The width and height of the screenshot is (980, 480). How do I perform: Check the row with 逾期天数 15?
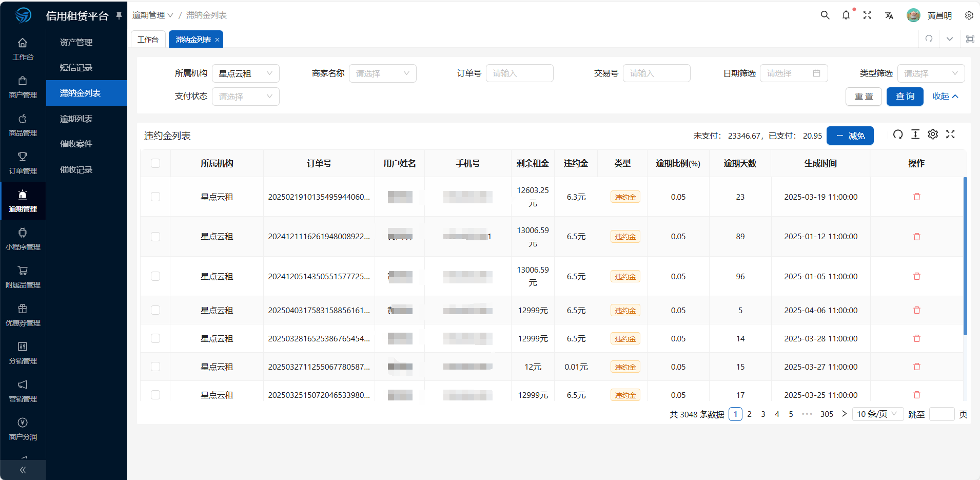155,367
